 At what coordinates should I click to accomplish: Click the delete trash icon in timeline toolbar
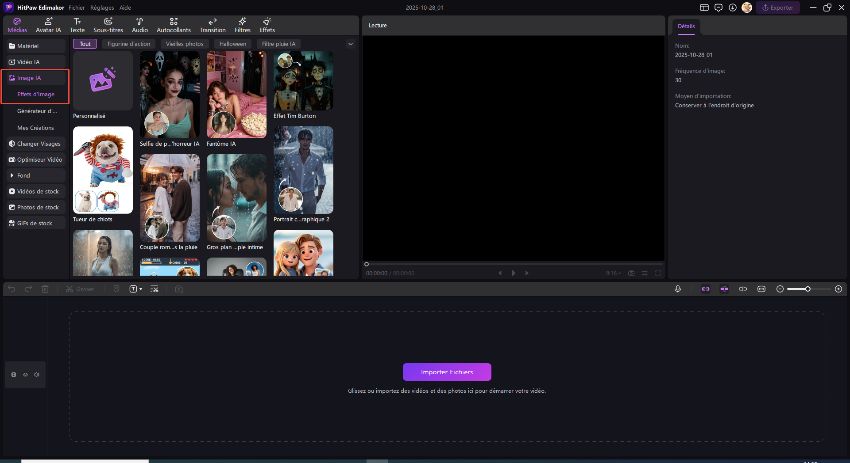point(44,289)
